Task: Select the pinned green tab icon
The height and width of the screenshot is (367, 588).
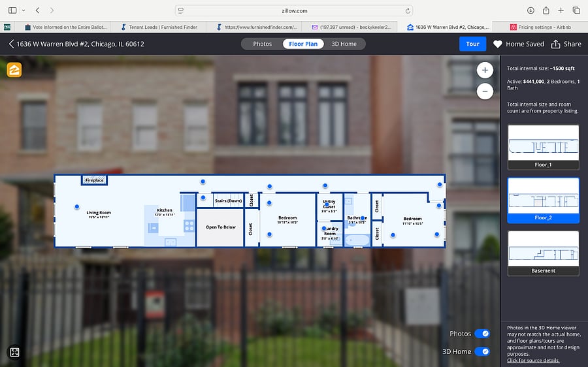Action: 7,27
